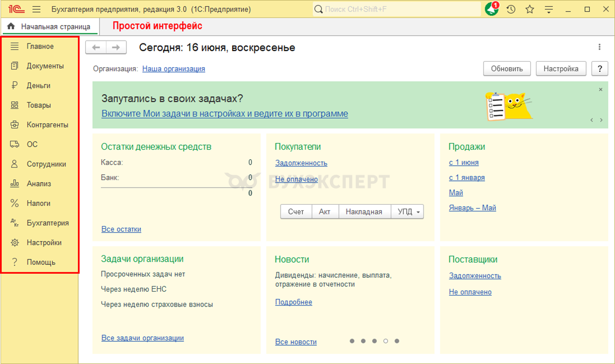The image size is (615, 364).
Task: Click the home icon on Начальная страница tab
Action: click(11, 26)
